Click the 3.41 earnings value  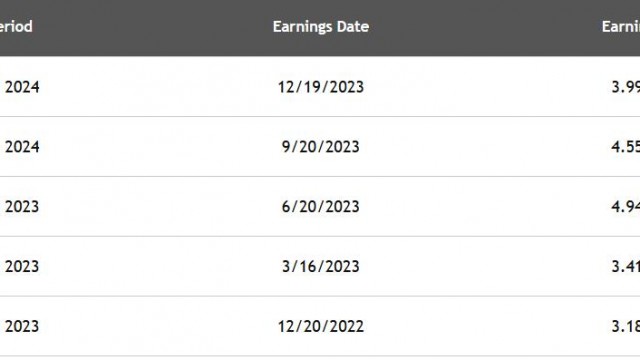tap(626, 267)
